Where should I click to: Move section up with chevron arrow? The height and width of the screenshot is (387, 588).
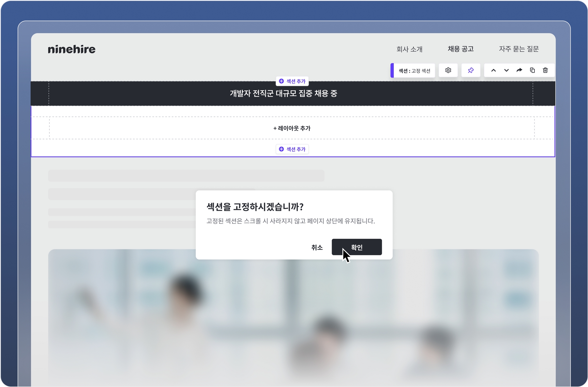[x=493, y=70]
